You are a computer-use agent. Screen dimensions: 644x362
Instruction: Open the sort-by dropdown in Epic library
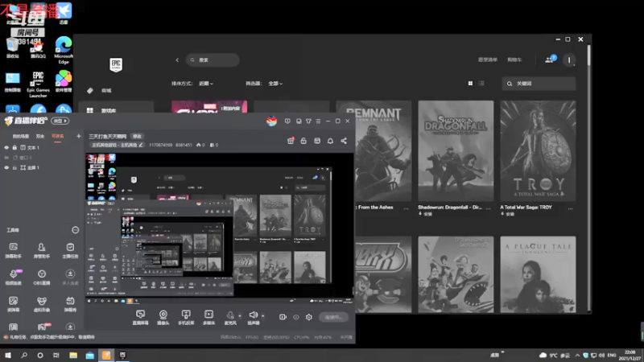point(206,84)
